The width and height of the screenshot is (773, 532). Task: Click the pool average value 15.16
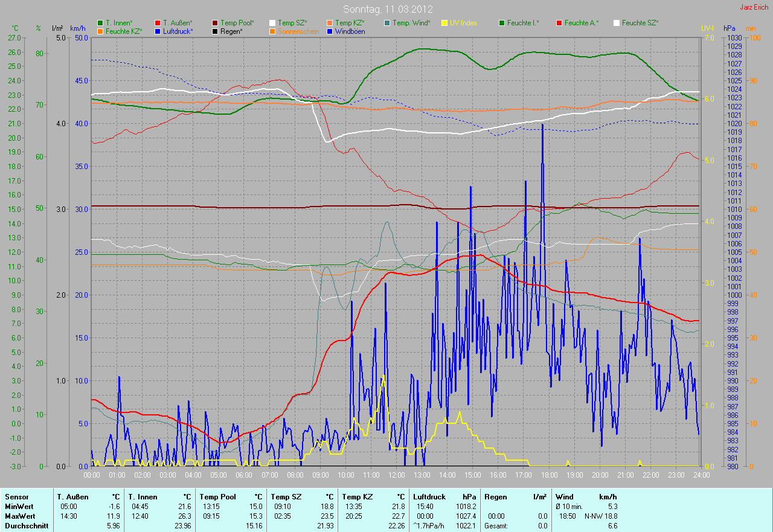[254, 526]
